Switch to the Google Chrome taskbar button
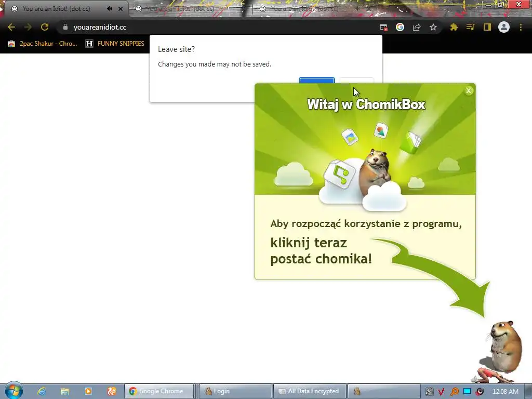532x399 pixels. tap(159, 391)
